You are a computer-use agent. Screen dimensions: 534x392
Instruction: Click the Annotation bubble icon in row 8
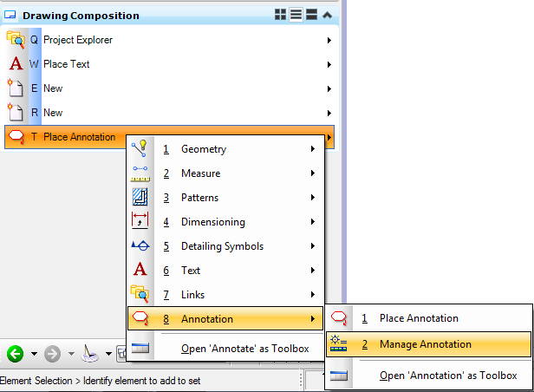click(x=140, y=318)
